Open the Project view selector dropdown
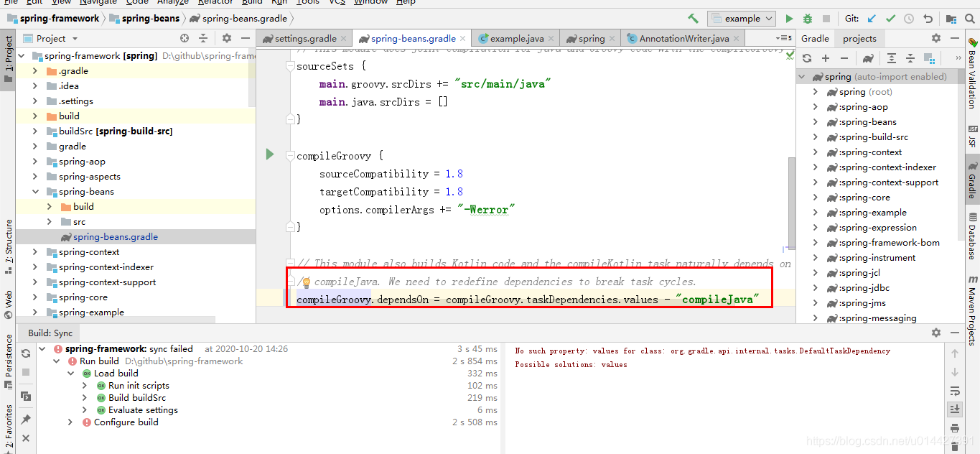980x454 pixels. [51, 38]
